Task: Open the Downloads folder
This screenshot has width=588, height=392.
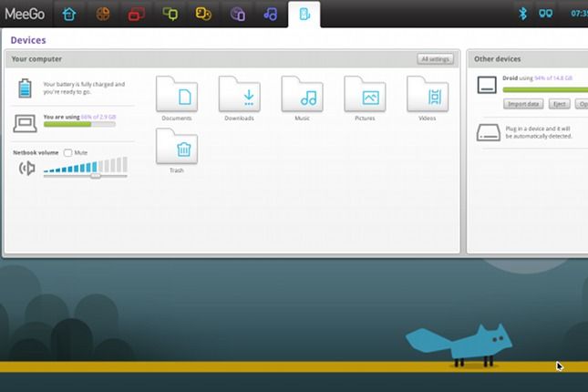Action: [x=239, y=96]
